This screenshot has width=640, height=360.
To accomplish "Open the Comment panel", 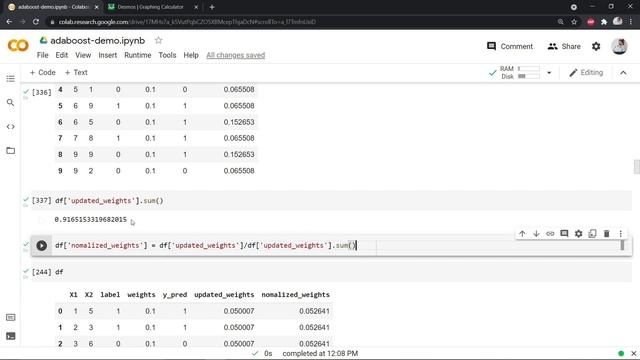I will tap(510, 47).
